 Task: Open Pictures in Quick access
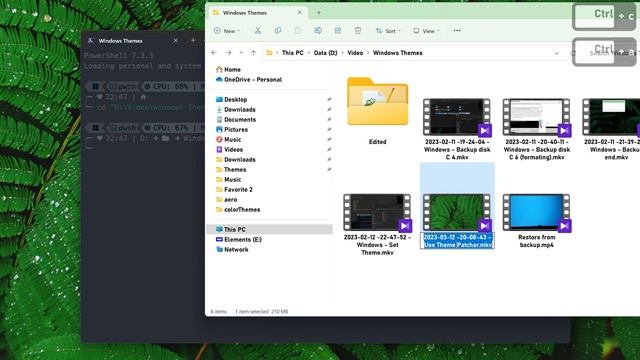[x=232, y=129]
